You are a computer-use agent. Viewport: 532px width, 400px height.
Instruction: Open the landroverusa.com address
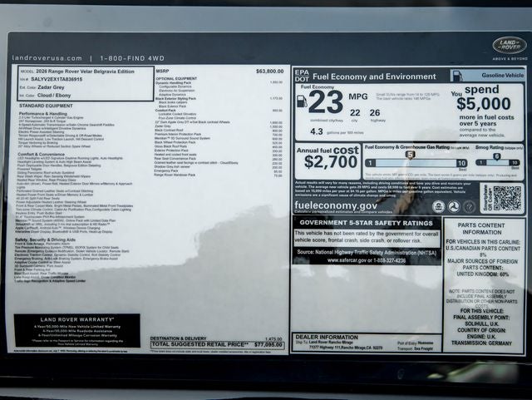[47, 58]
